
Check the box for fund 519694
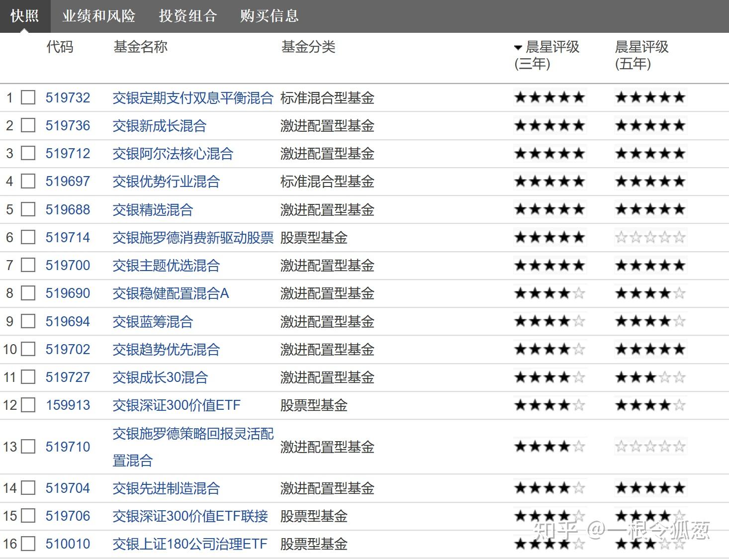click(28, 321)
